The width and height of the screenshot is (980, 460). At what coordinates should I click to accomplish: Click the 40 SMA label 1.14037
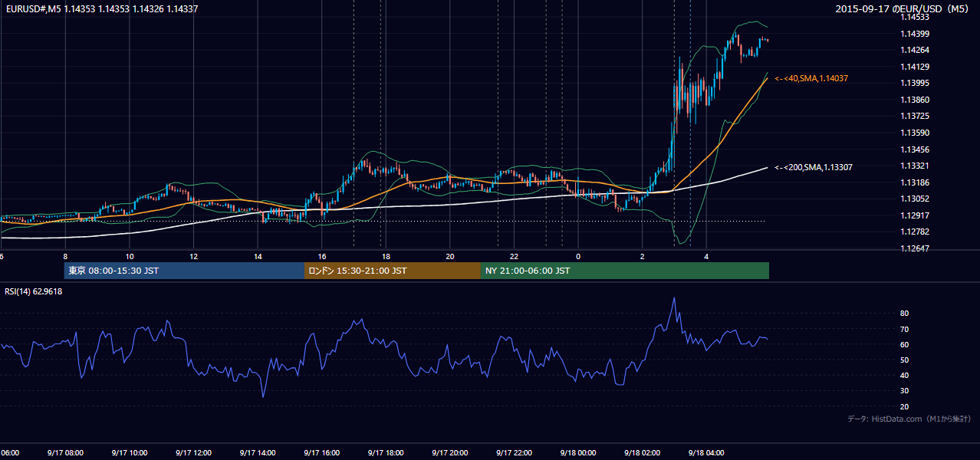(811, 78)
